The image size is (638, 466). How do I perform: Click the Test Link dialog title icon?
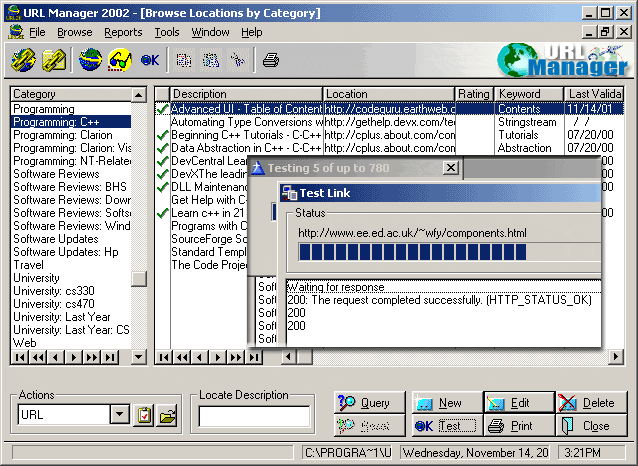click(x=290, y=193)
